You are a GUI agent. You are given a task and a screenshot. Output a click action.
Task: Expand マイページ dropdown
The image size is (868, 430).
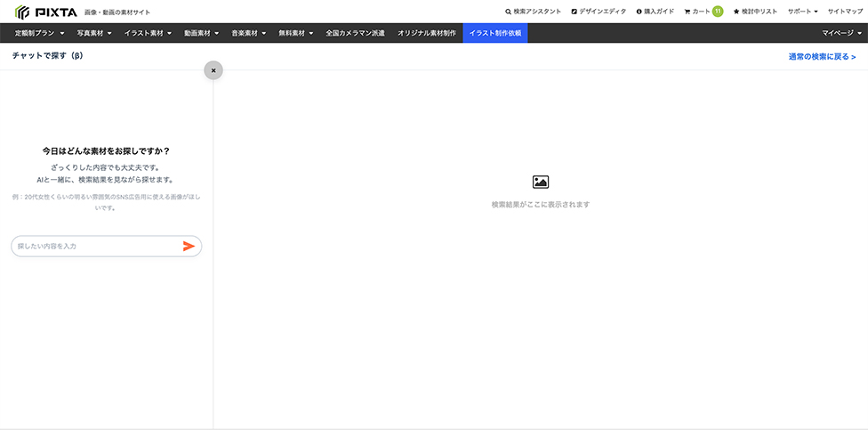tap(841, 33)
